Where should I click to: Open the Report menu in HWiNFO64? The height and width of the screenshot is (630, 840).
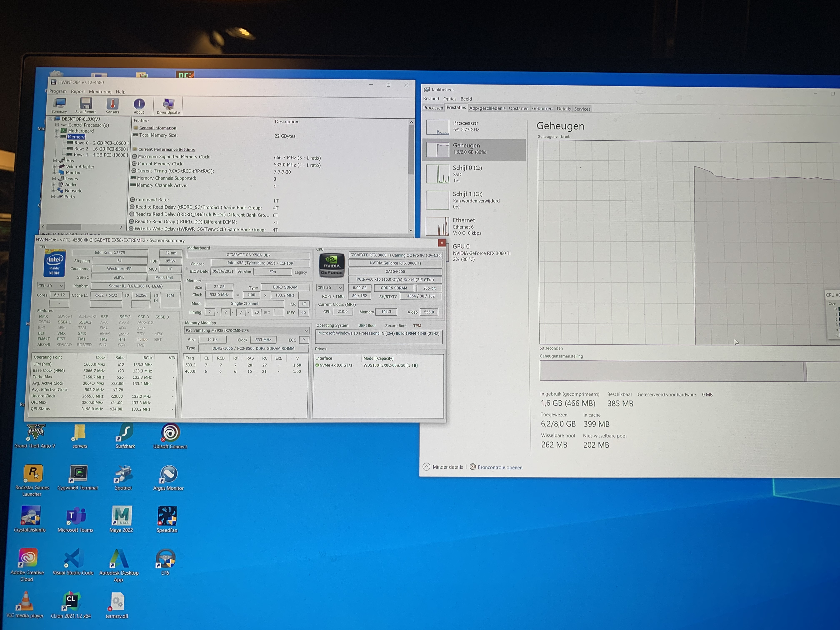pyautogui.click(x=78, y=91)
